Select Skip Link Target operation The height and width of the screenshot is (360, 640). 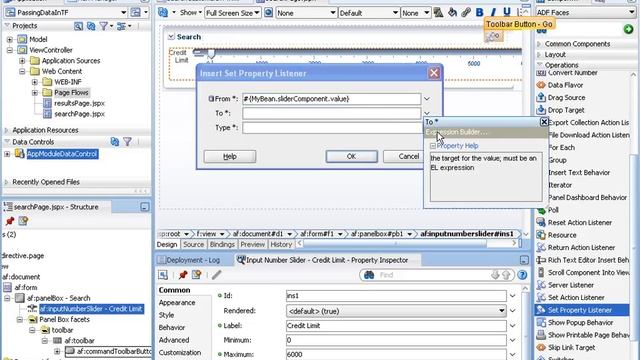(x=571, y=347)
